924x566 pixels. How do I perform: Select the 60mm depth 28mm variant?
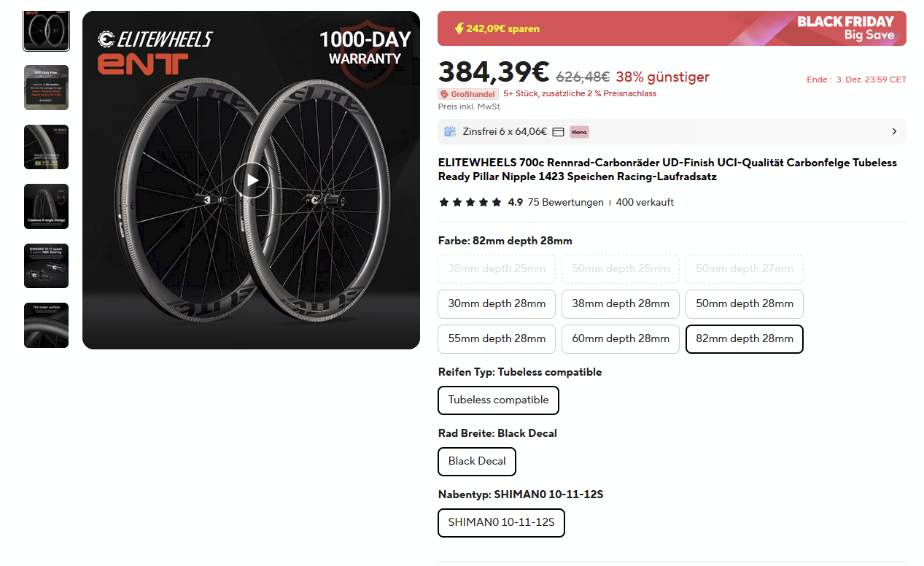pyautogui.click(x=621, y=339)
